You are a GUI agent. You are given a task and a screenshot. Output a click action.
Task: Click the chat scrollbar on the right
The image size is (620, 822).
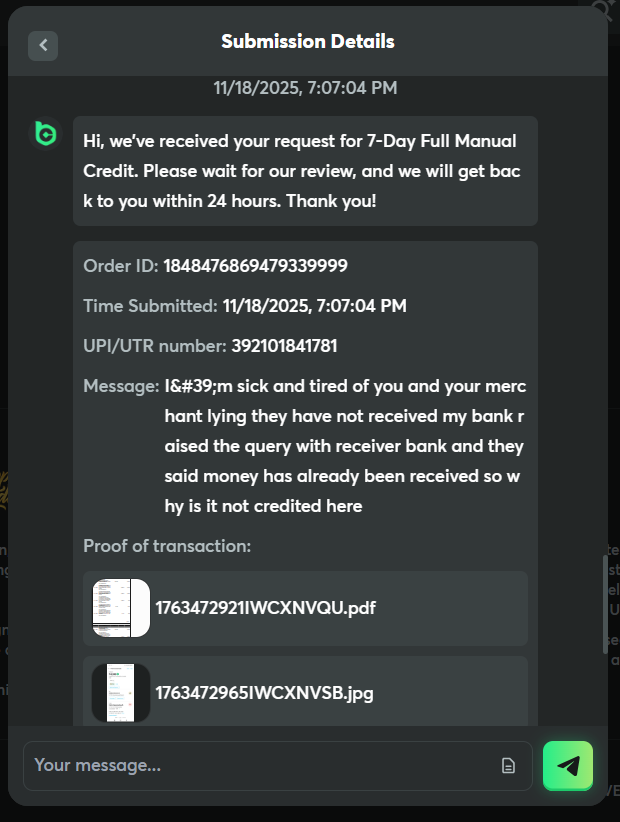click(603, 605)
